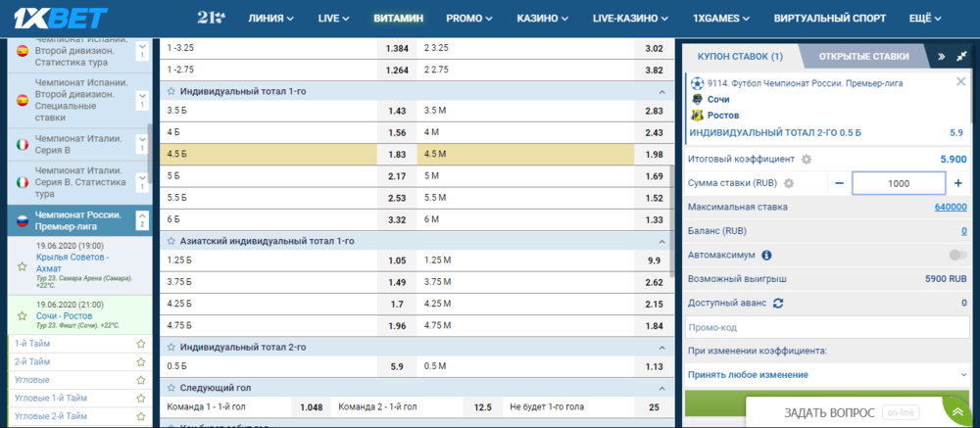Click the shrink coupon panel arrows icon
The width and height of the screenshot is (980, 428).
coord(961,56)
